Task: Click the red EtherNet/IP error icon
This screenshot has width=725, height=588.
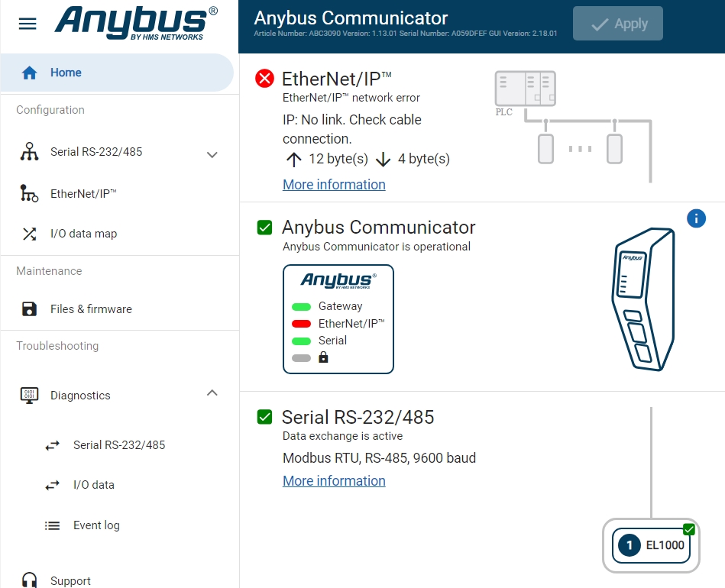Action: [x=264, y=78]
